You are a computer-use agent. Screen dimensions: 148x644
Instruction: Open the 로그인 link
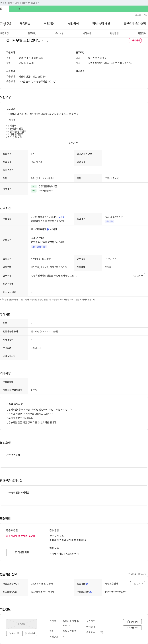pyautogui.click(x=138, y=15)
